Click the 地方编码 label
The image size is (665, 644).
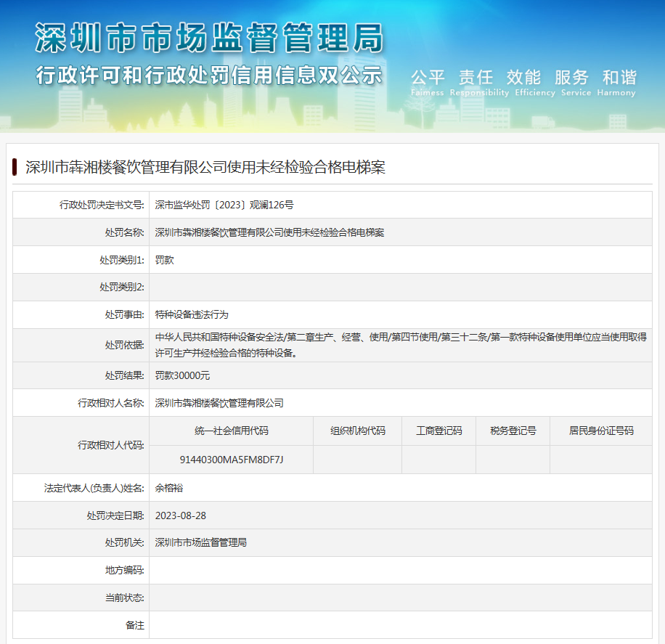(x=125, y=570)
